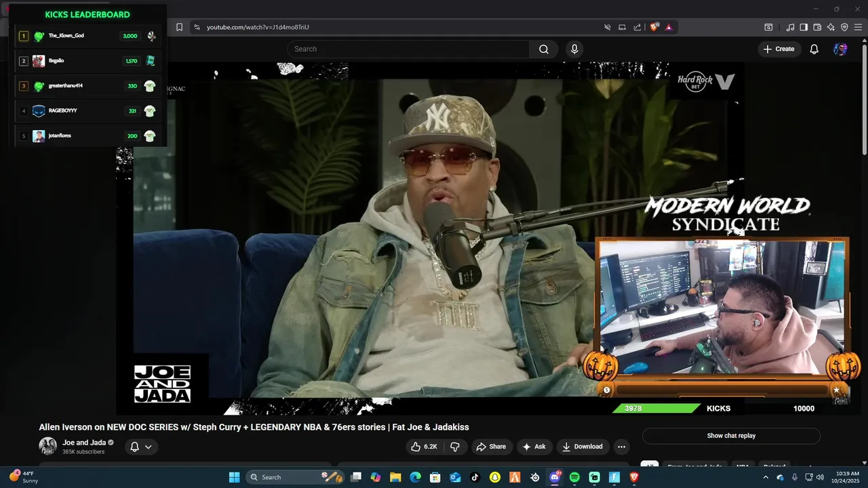Screen dimensions: 868x488
Task: Show hidden system tray icons chevron
Action: pyautogui.click(x=766, y=477)
